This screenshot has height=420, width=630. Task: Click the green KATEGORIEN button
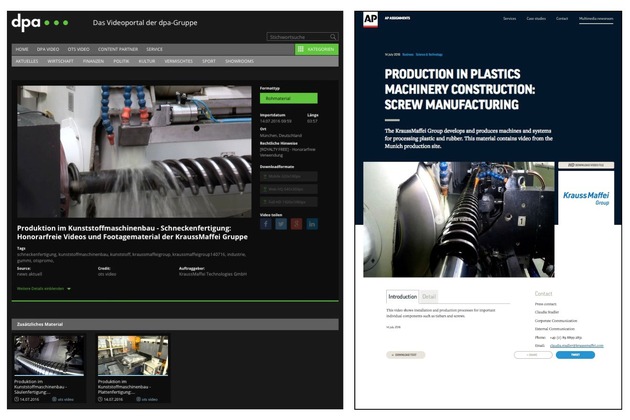point(317,49)
